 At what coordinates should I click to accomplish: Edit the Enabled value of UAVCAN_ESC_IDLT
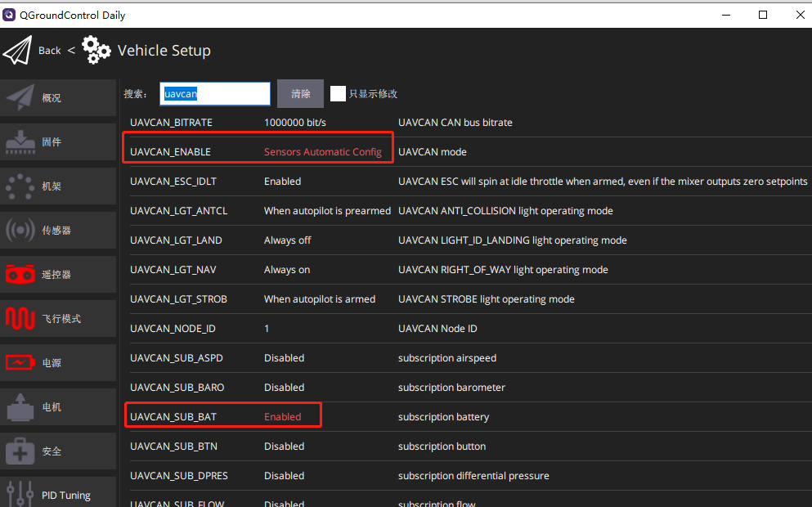pyautogui.click(x=282, y=182)
